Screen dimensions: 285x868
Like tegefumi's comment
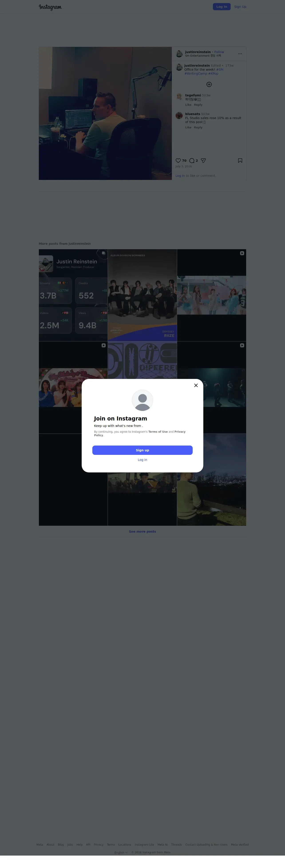pos(188,105)
